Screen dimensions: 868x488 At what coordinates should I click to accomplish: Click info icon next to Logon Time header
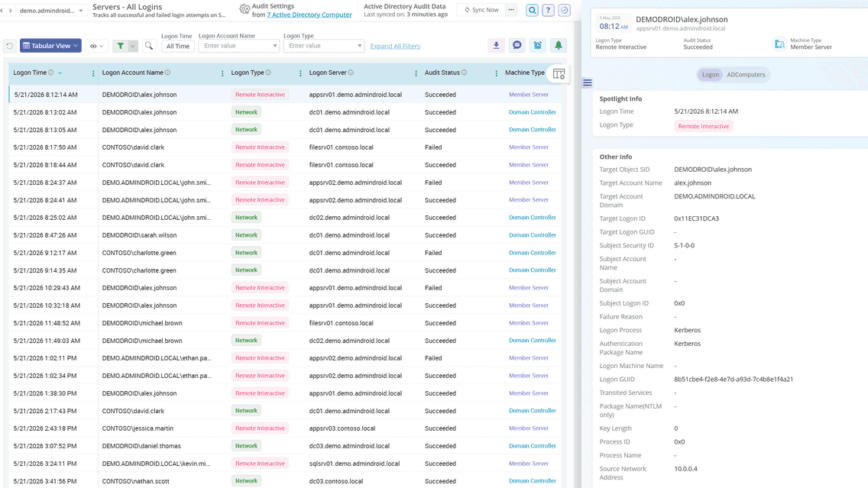coord(51,73)
